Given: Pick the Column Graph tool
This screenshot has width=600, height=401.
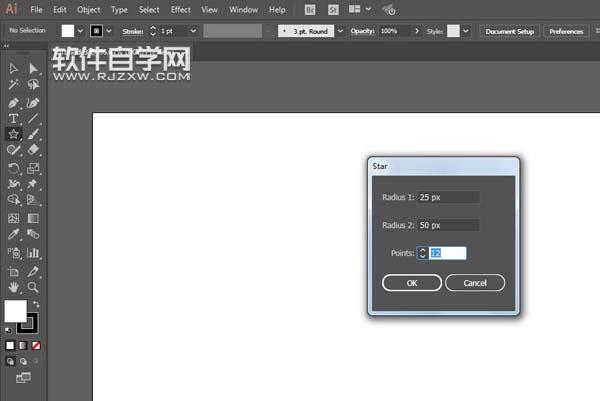Looking at the screenshot, I should [x=33, y=253].
